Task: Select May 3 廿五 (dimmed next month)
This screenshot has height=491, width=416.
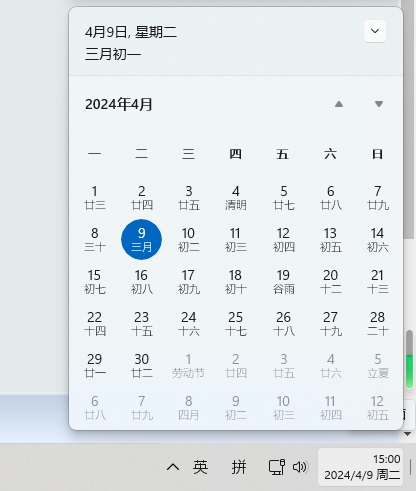Action: tap(283, 366)
